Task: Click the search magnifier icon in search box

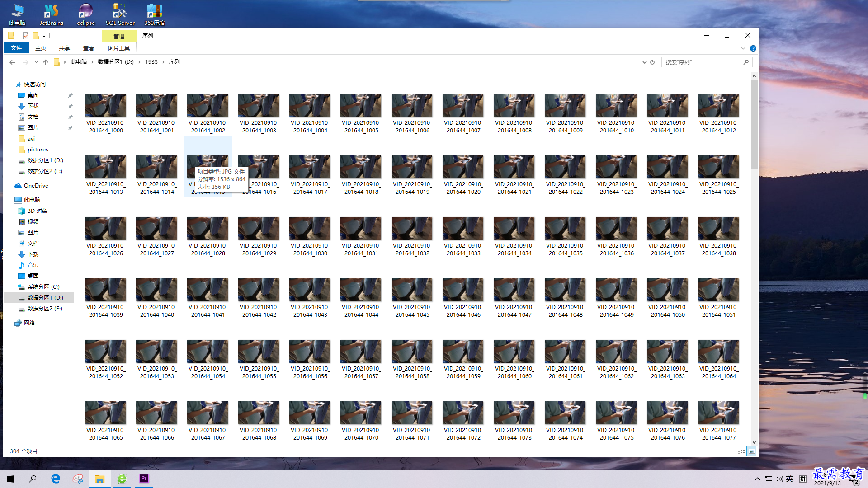Action: coord(746,62)
